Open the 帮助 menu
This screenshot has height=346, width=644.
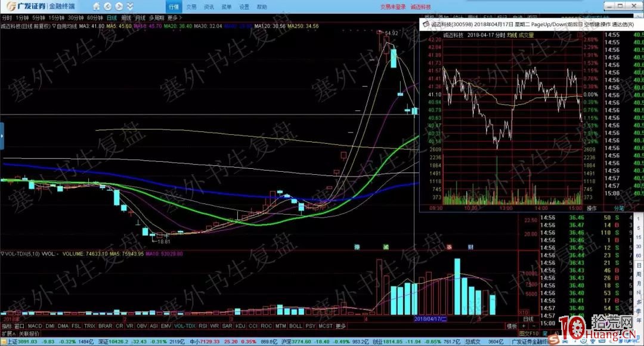(x=262, y=7)
